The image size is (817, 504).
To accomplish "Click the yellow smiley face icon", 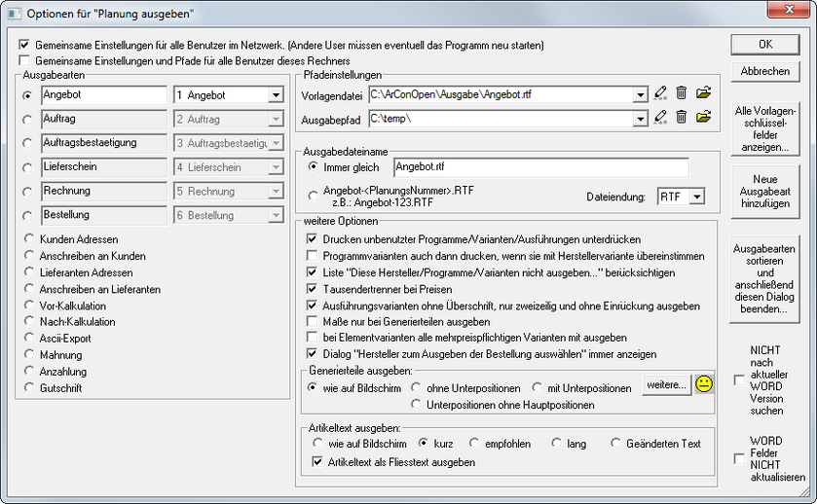I will coord(704,384).
